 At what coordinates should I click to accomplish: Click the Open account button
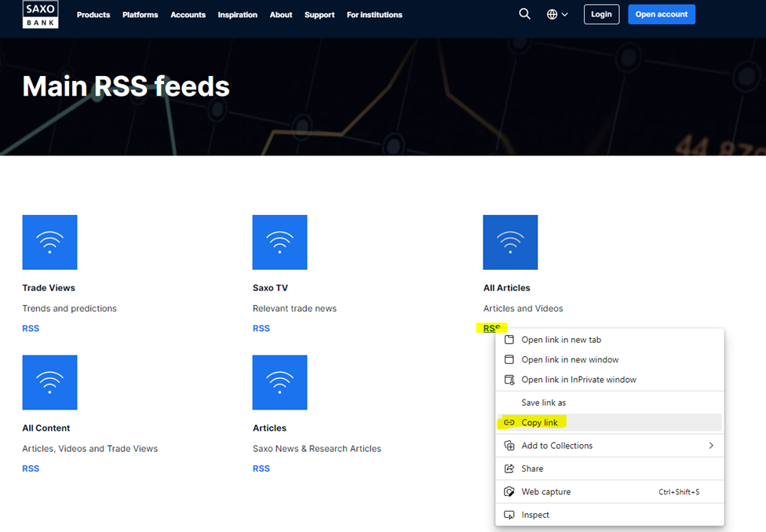(x=661, y=14)
